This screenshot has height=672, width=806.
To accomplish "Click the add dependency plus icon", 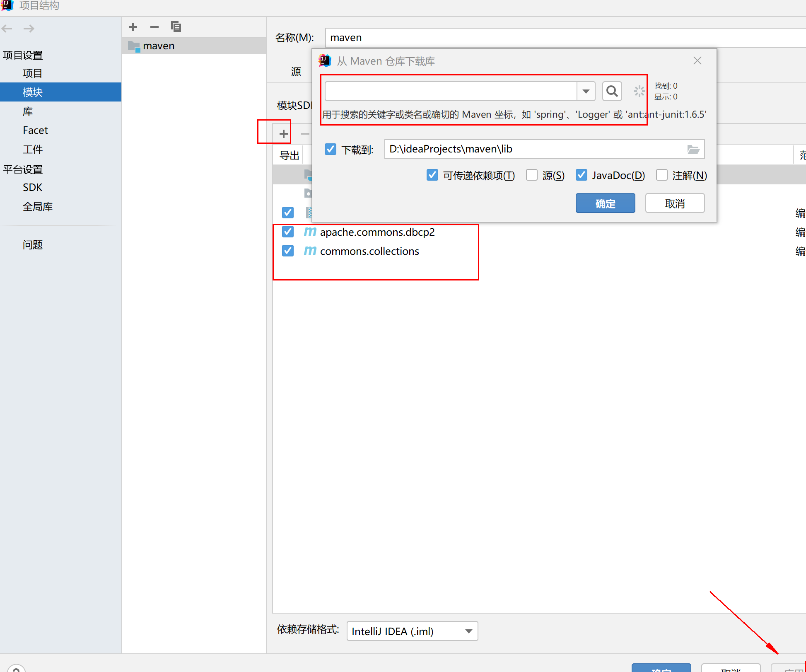I will click(283, 134).
